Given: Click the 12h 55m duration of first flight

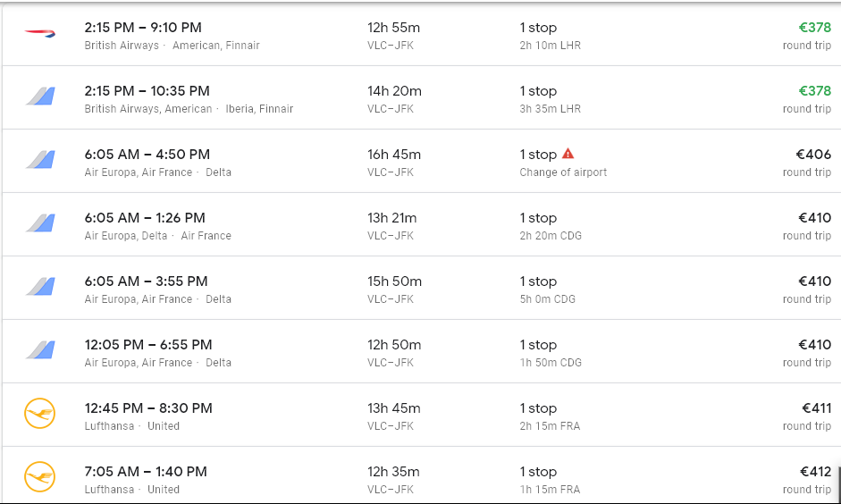Looking at the screenshot, I should coord(393,28).
